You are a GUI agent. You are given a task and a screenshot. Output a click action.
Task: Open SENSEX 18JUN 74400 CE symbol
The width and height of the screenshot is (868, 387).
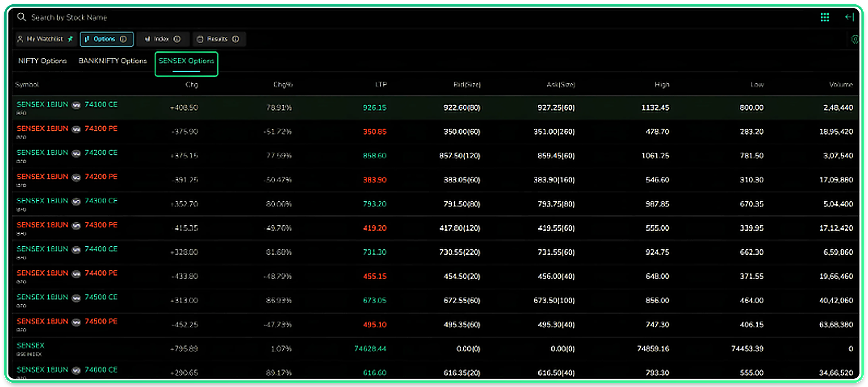click(67, 249)
